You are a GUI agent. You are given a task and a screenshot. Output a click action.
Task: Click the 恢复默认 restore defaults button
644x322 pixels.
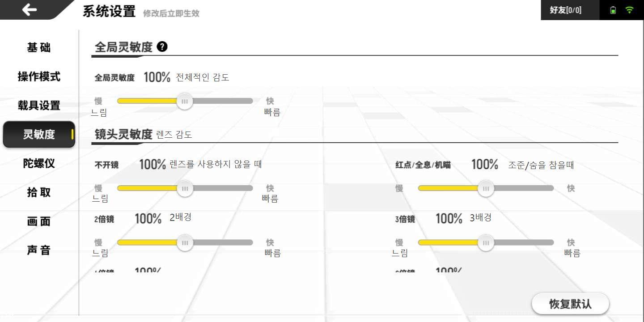tap(570, 304)
